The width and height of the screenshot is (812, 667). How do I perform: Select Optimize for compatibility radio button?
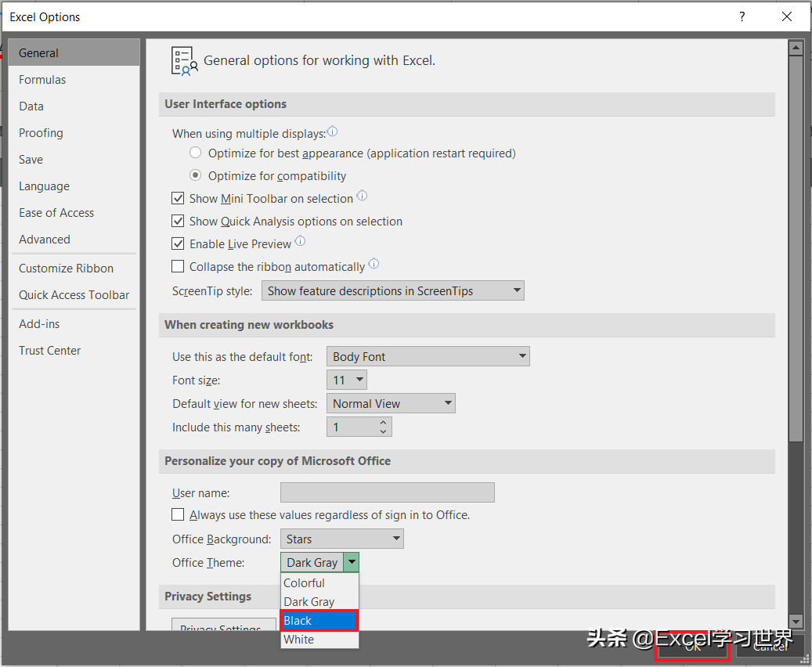click(x=195, y=175)
